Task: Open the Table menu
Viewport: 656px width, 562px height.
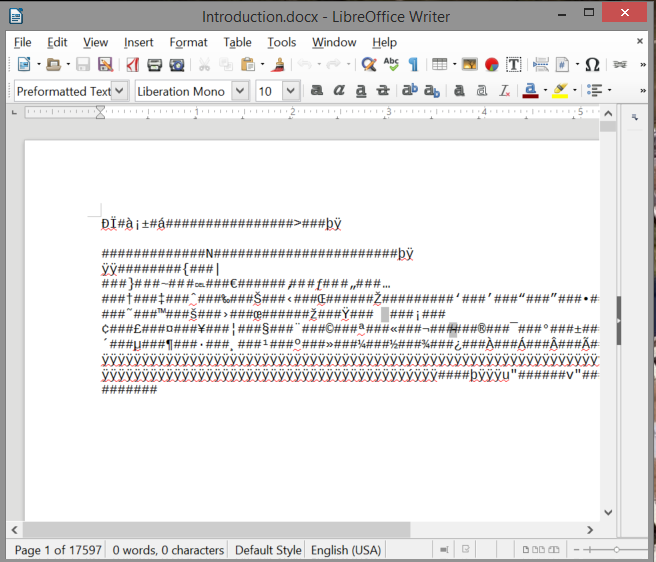Action: [x=237, y=42]
